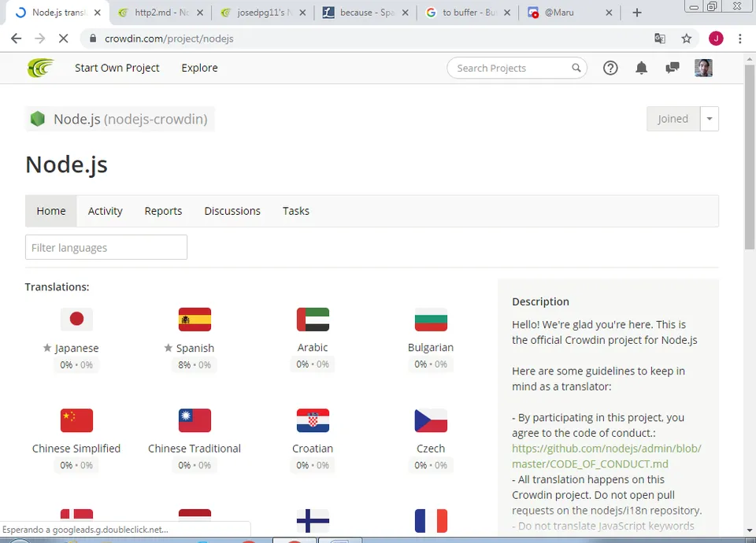Select the Japanese flag icon
This screenshot has height=543, width=756.
(x=76, y=319)
